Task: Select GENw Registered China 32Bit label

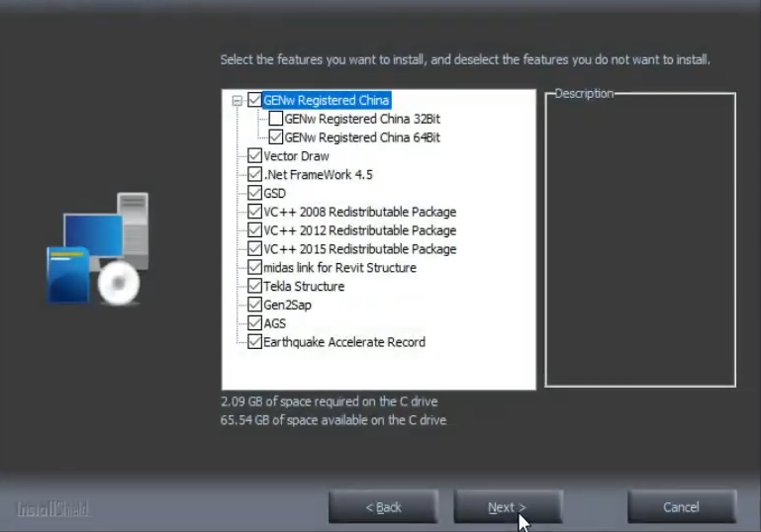Action: tap(362, 119)
